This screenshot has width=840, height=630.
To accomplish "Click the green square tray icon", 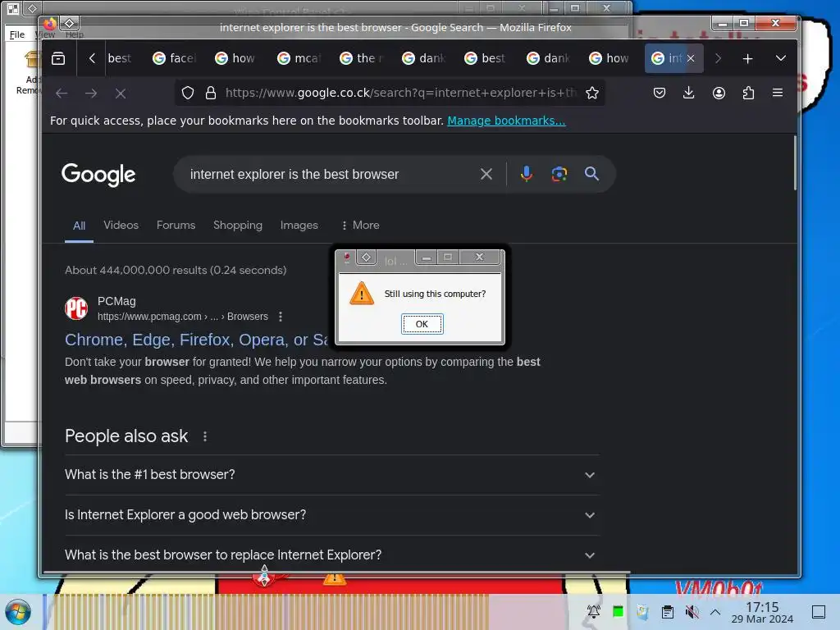I will tap(618, 612).
